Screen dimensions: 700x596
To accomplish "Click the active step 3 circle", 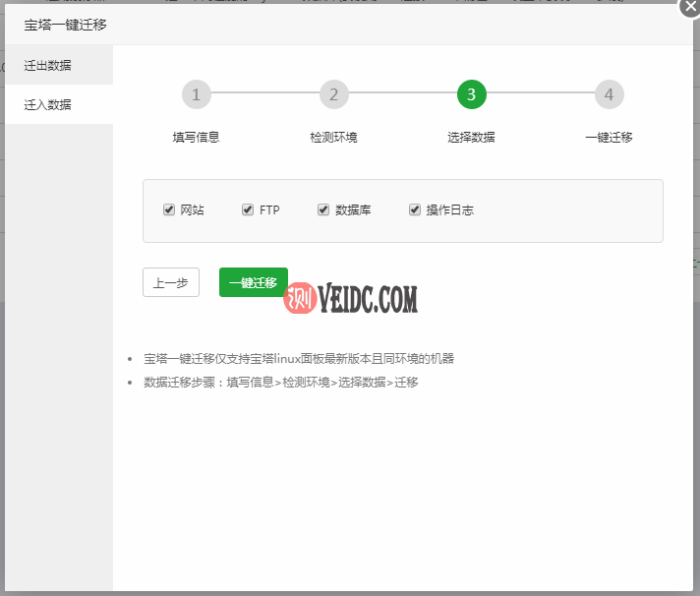I will tap(472, 94).
